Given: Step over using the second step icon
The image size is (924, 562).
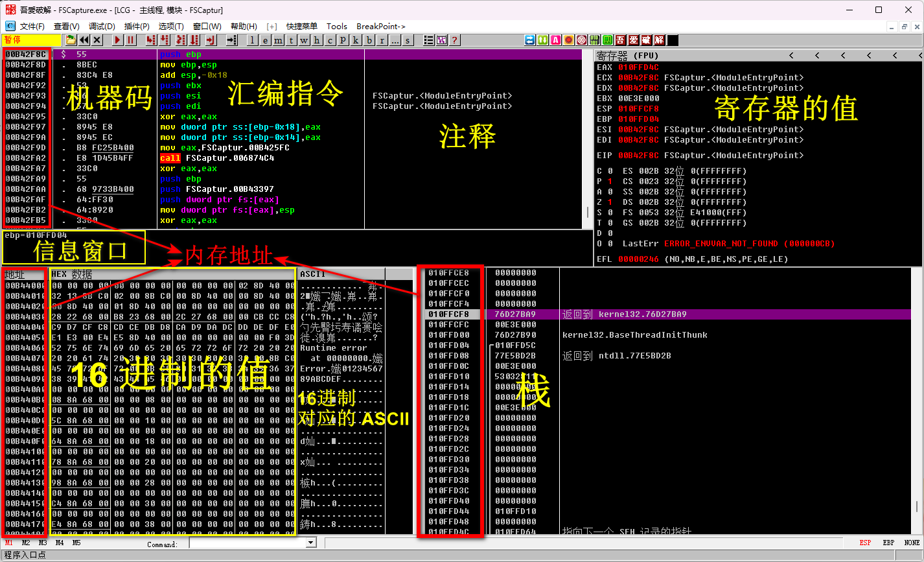Looking at the screenshot, I should pos(165,40).
